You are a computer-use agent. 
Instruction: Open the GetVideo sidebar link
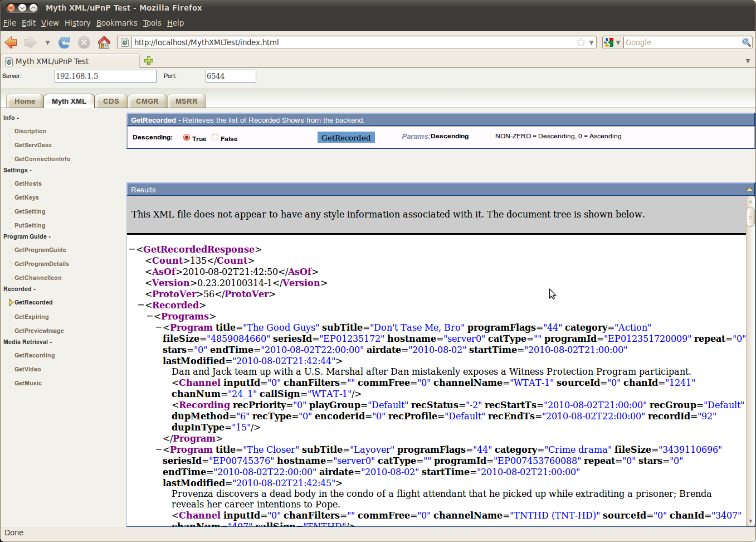coord(28,370)
